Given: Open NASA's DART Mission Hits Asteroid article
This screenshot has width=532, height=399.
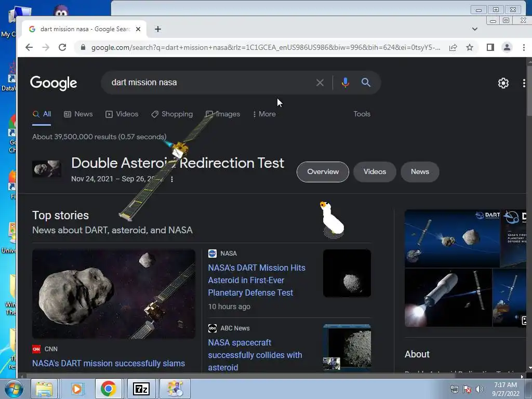Looking at the screenshot, I should pos(257,280).
